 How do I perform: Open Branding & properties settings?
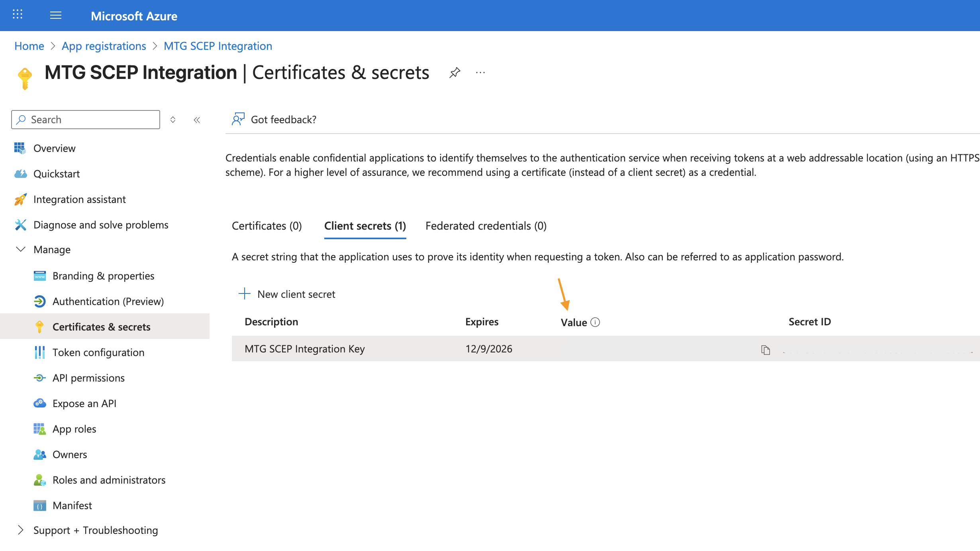pos(103,275)
